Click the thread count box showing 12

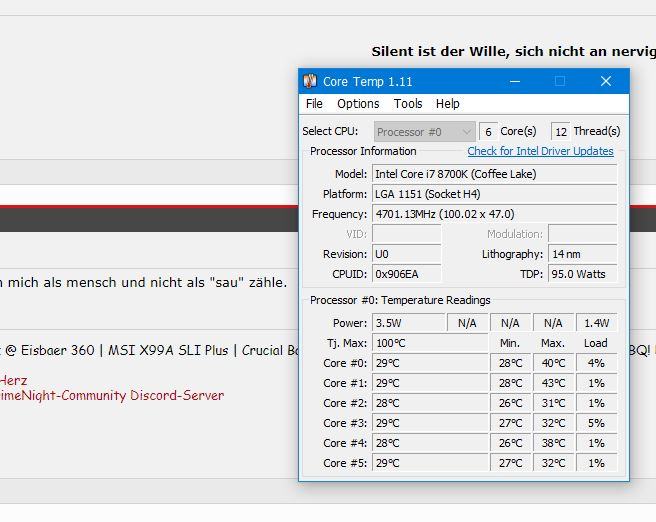[x=561, y=132]
